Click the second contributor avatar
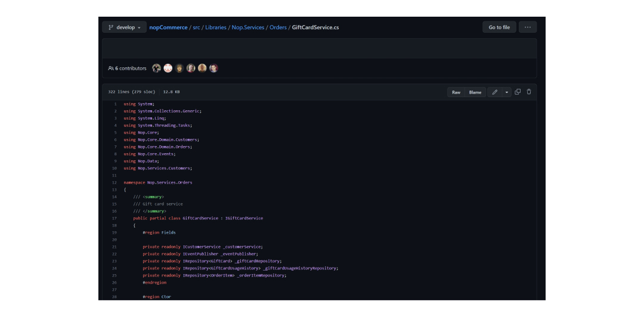 coord(168,68)
